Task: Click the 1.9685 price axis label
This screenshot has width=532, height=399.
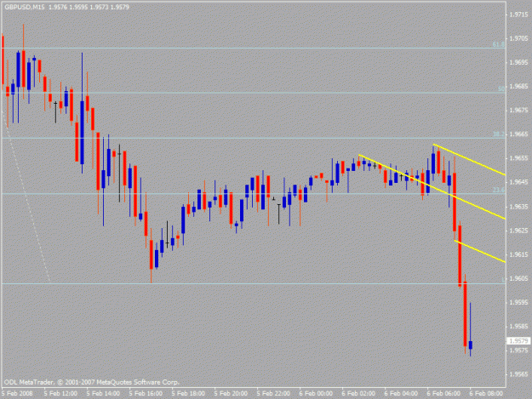Action: tap(518, 86)
